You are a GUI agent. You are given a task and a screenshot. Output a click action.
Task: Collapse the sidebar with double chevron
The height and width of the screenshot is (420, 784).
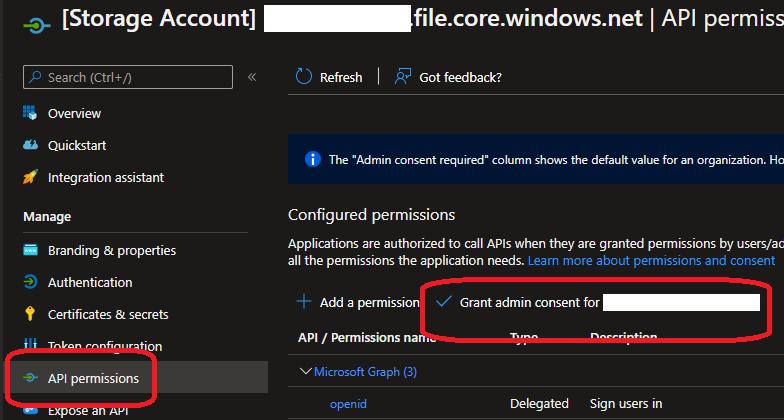click(252, 77)
